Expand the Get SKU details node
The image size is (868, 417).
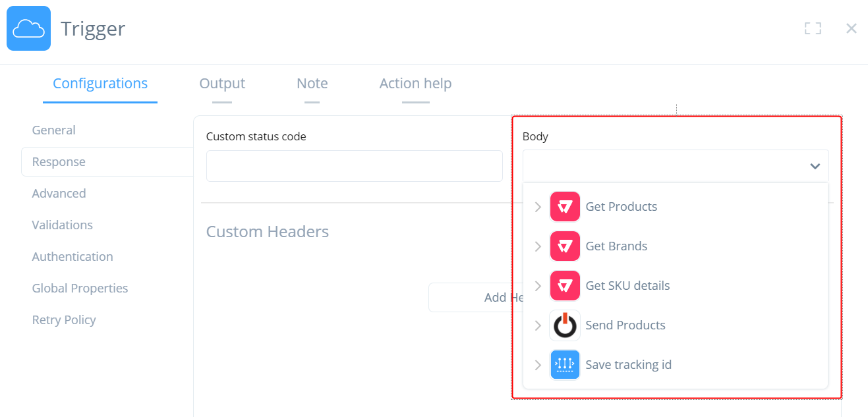coord(538,286)
